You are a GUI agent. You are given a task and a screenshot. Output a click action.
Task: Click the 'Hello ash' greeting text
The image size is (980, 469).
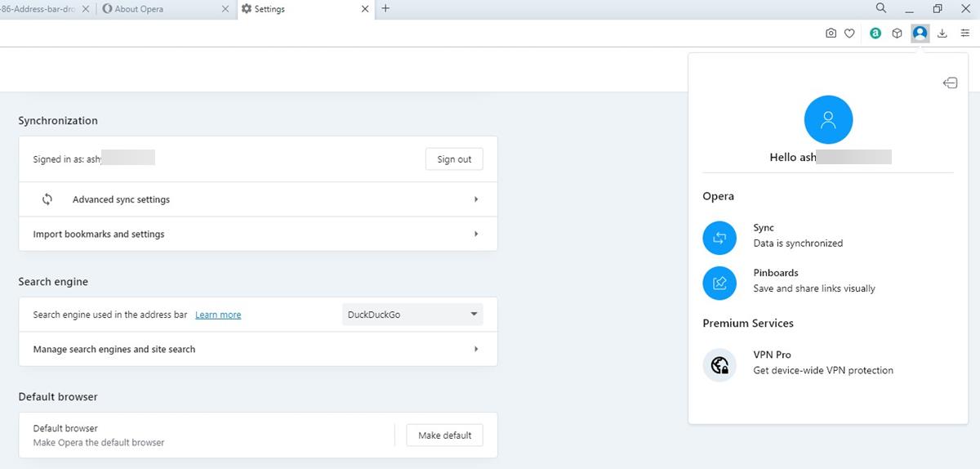click(x=793, y=158)
